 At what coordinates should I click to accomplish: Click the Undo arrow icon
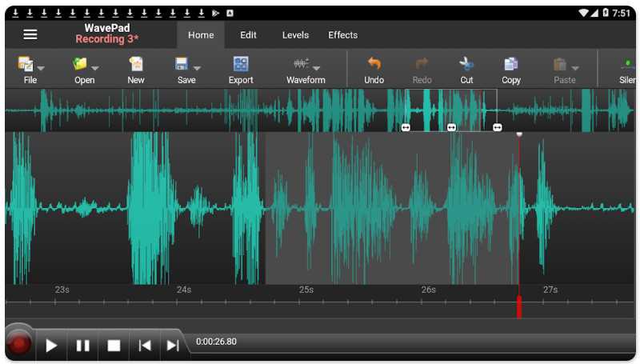click(x=374, y=65)
